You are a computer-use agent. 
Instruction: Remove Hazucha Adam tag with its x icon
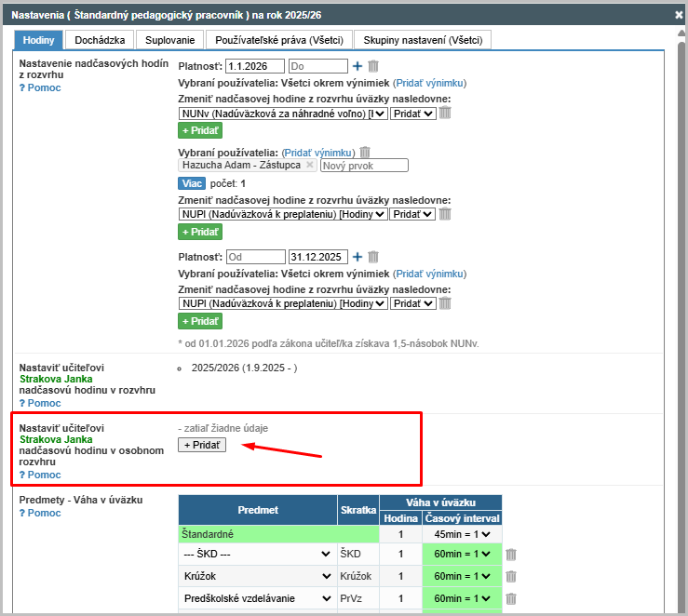(x=310, y=165)
